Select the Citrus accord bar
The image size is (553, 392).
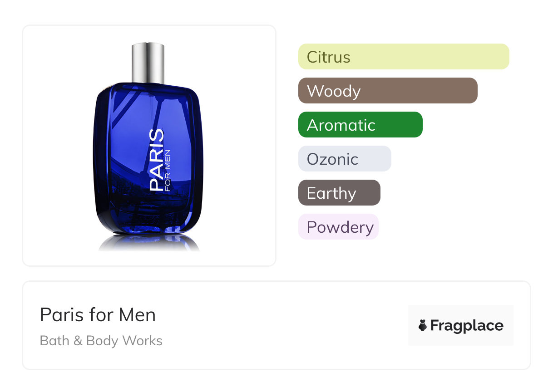click(404, 57)
